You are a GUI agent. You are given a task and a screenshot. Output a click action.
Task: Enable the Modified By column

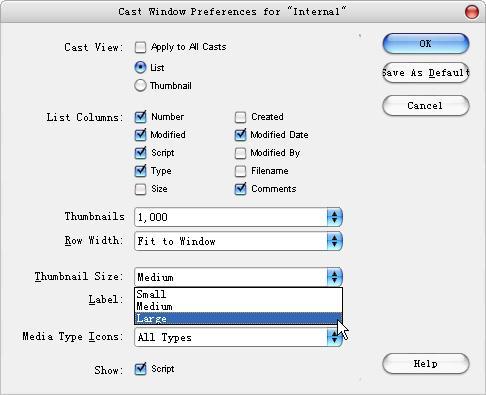240,153
